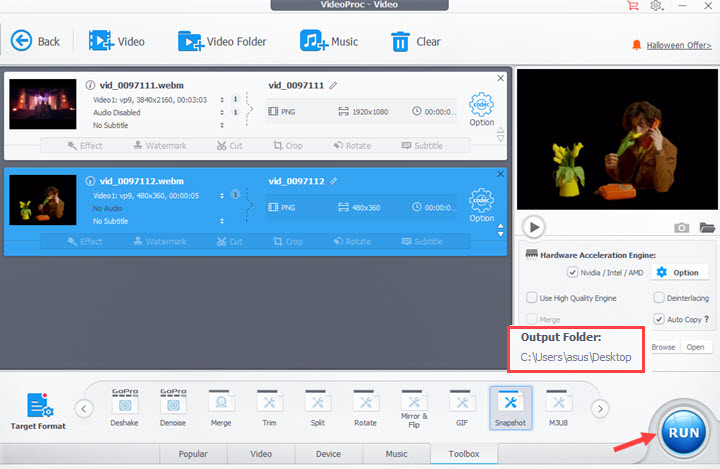Select the Merge toolbox tool
Image resolution: width=720 pixels, height=469 pixels.
(x=221, y=408)
